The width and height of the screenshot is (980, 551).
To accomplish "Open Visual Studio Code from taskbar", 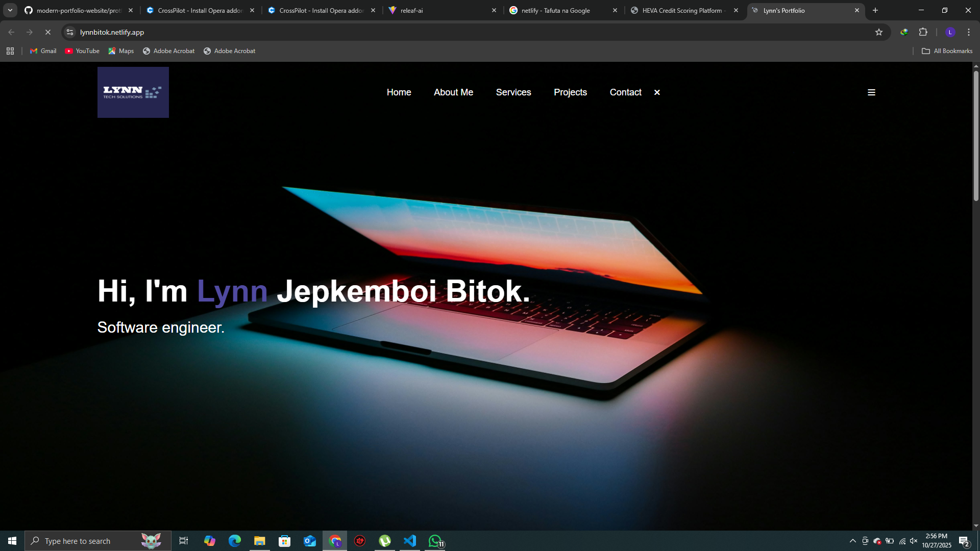I will [410, 541].
